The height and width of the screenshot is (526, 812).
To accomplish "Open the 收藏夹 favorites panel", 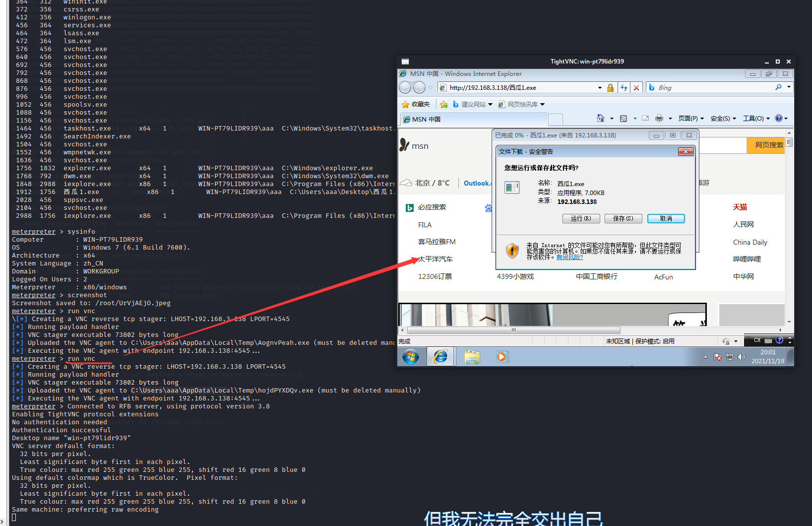I will point(416,104).
